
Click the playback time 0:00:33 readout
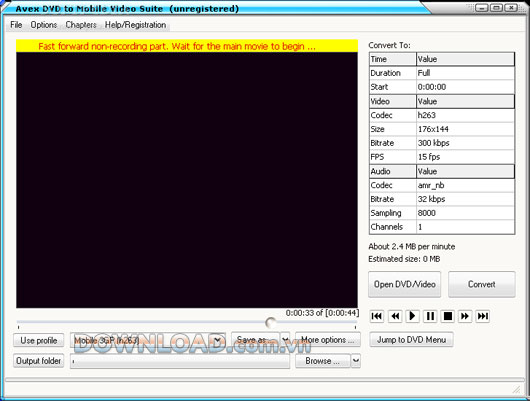point(322,313)
